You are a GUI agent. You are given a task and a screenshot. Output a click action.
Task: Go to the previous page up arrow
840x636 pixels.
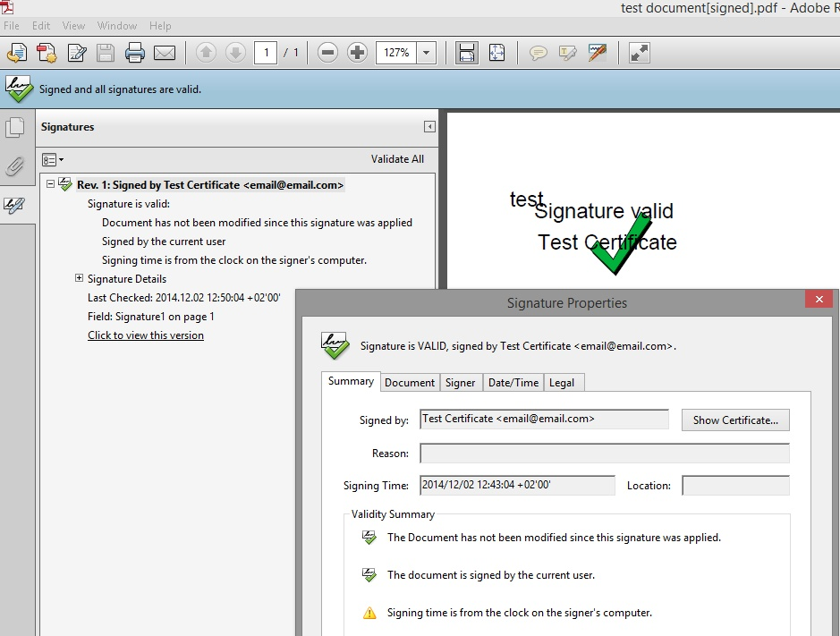point(207,53)
